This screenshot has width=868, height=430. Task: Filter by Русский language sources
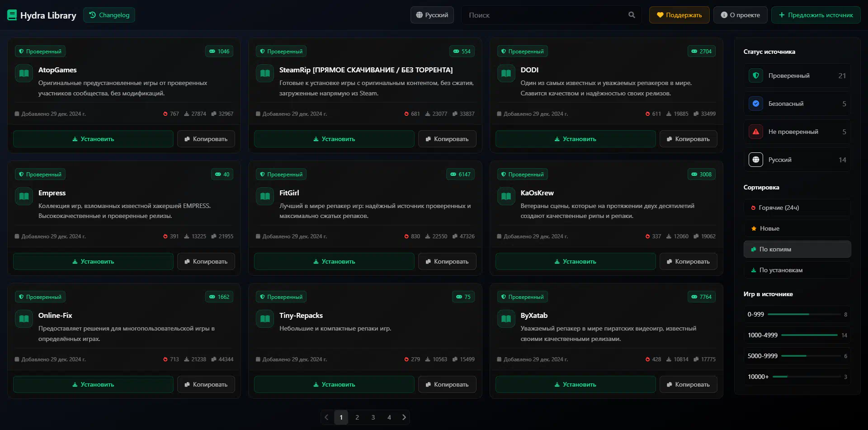point(797,160)
